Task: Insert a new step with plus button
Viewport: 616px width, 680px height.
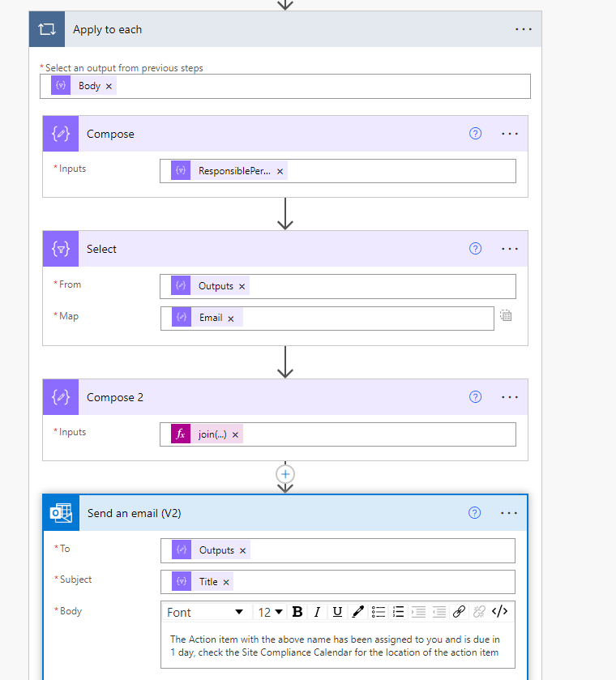Action: [x=285, y=474]
